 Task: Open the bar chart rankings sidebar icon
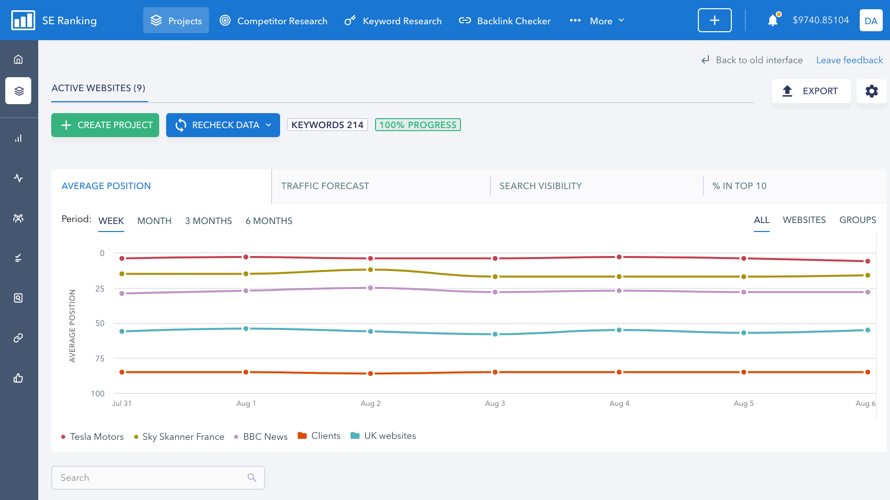[18, 139]
